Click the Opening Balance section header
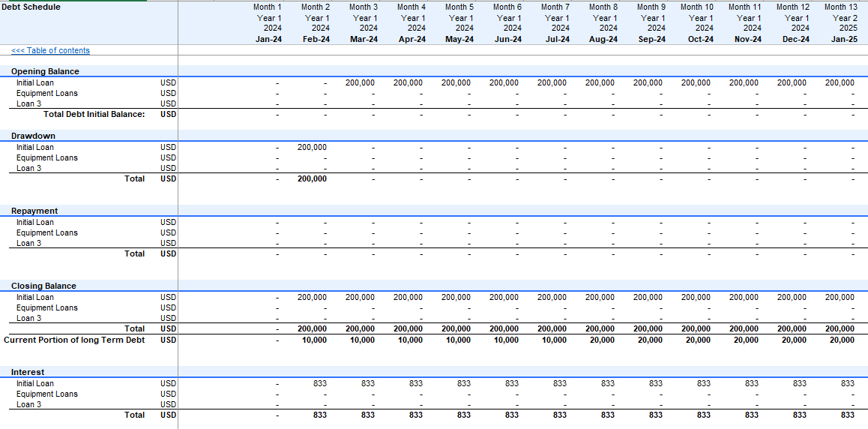Image resolution: width=868 pixels, height=429 pixels. click(x=45, y=71)
